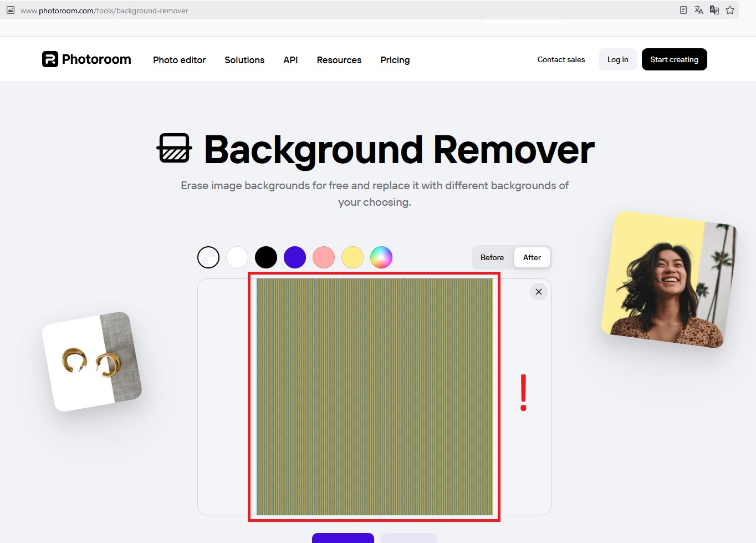The width and height of the screenshot is (756, 543).
Task: Click the browser translate page icon
Action: tap(699, 10)
